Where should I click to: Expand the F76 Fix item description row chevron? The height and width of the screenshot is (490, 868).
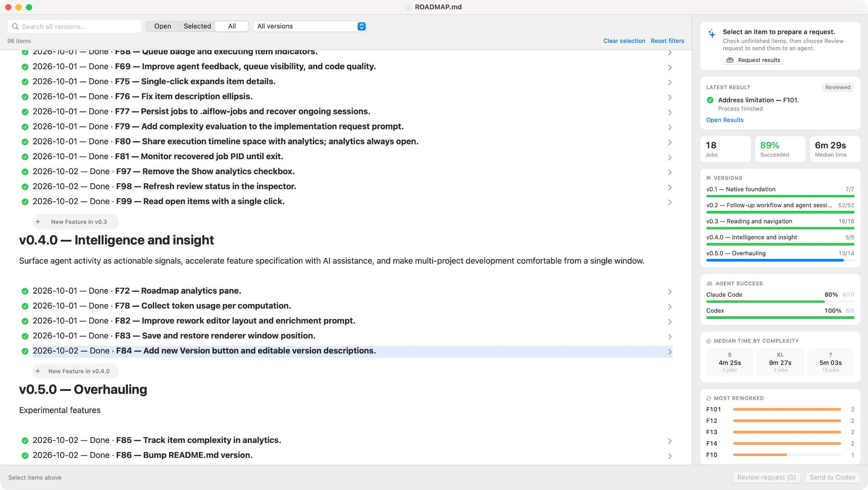tap(670, 97)
